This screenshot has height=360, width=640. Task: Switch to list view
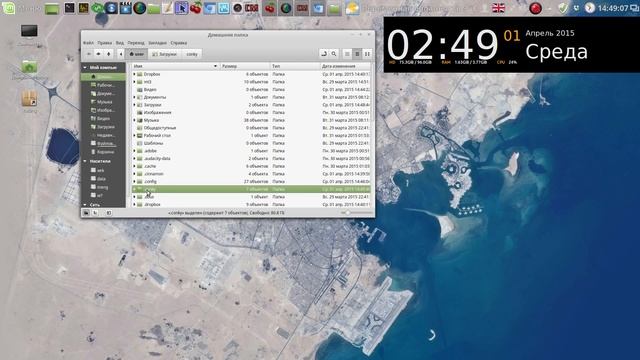tap(357, 54)
